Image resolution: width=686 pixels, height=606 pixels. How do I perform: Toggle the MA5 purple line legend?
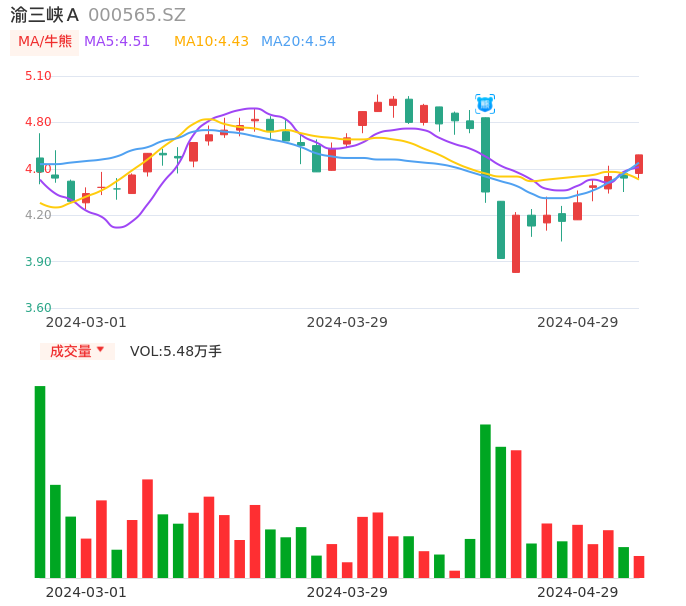(x=117, y=42)
